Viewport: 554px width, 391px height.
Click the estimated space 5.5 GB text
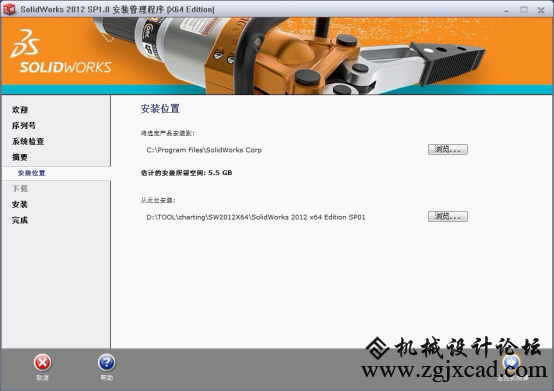(x=187, y=173)
